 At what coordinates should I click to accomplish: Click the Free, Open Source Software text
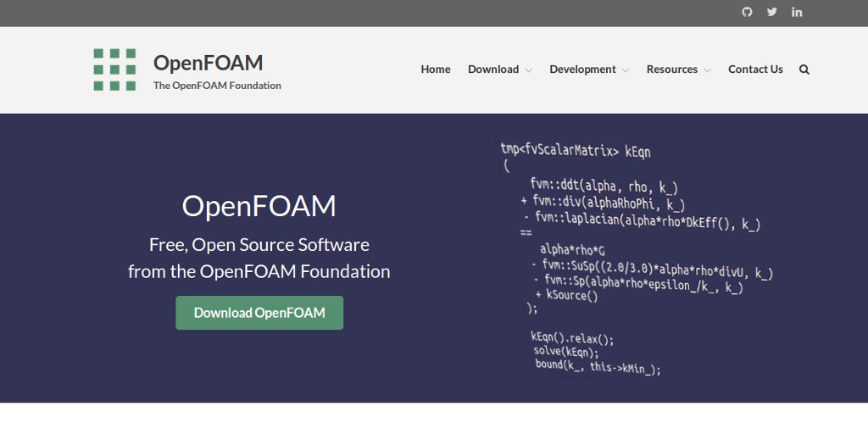259,245
